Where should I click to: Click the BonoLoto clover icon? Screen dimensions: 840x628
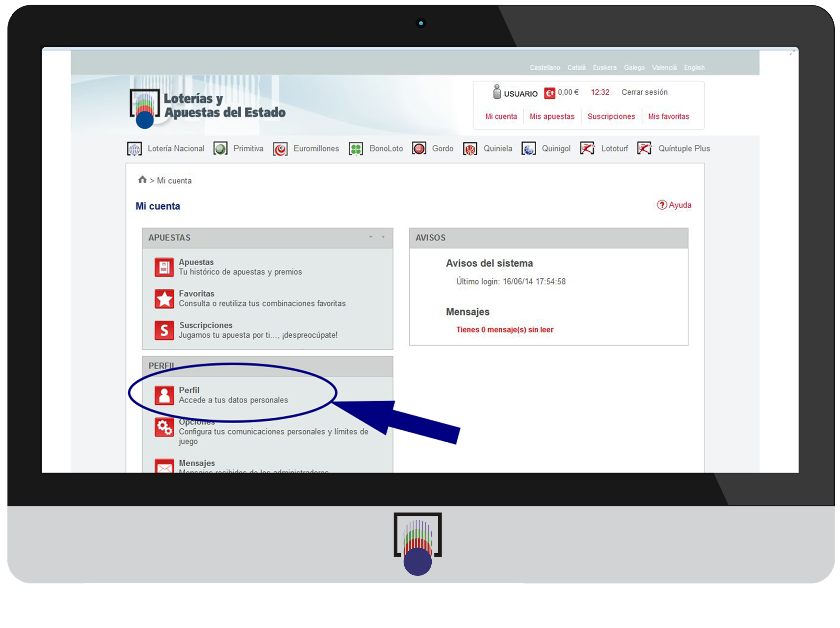[356, 149]
